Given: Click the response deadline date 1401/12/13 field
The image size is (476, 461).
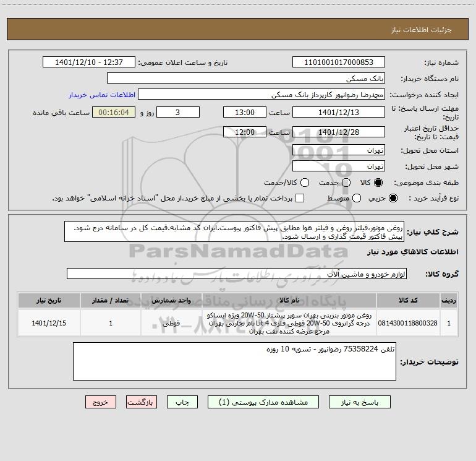Looking at the screenshot, I should 338,112.
